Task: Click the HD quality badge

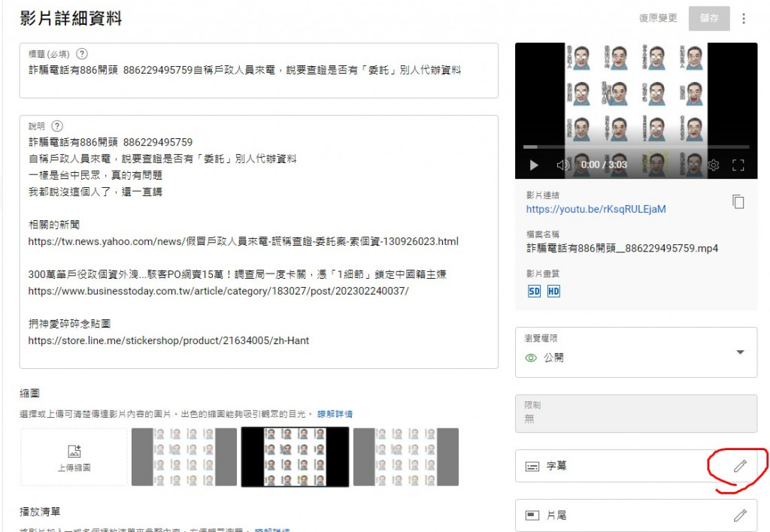Action: tap(553, 292)
